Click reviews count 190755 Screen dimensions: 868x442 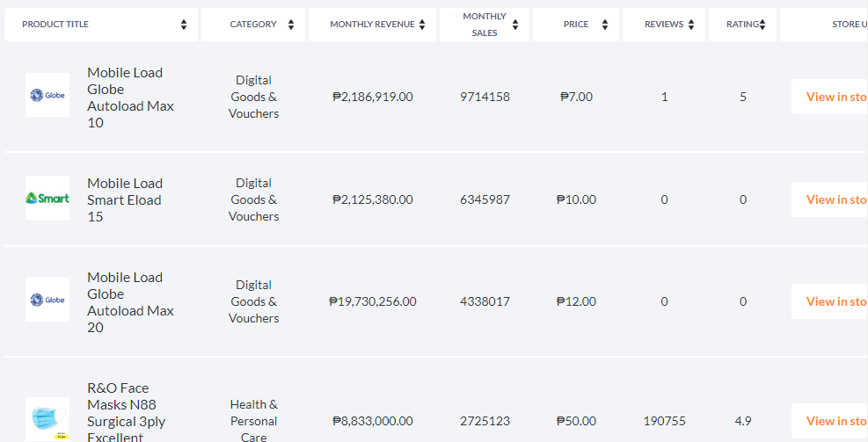pos(664,421)
